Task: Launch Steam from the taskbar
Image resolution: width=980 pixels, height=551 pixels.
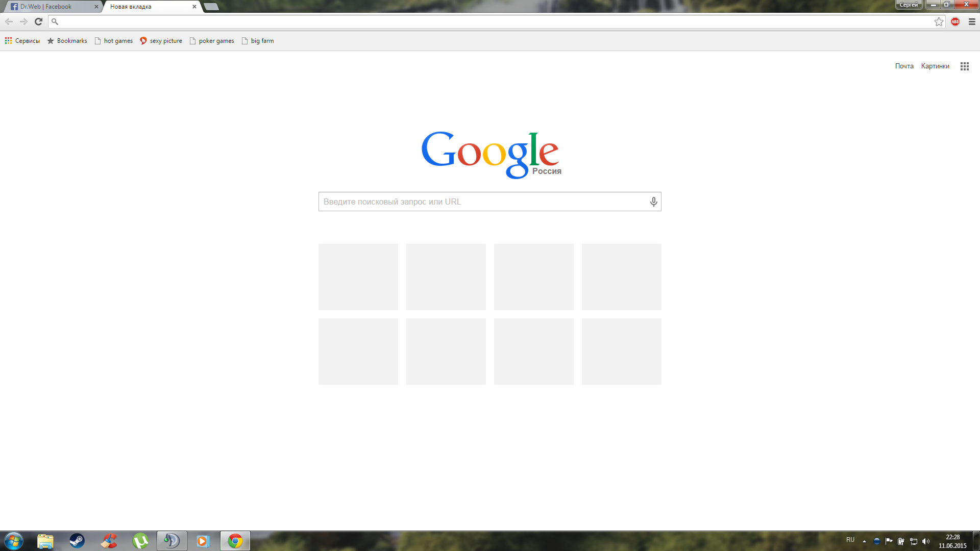Action: [x=77, y=541]
